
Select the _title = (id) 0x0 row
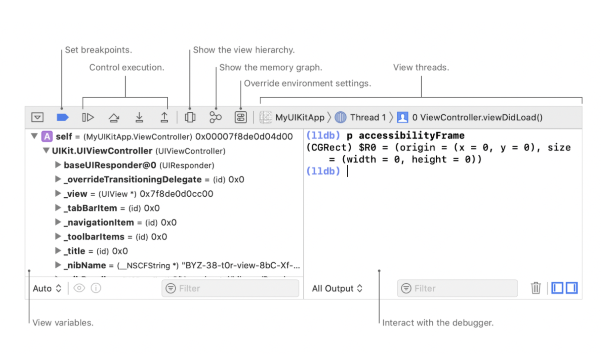coord(96,251)
